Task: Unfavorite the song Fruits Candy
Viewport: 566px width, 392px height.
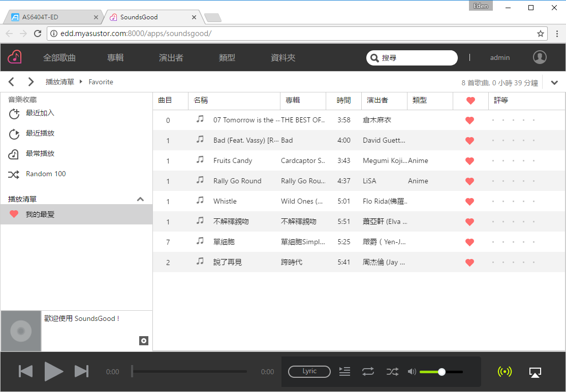Action: (469, 161)
